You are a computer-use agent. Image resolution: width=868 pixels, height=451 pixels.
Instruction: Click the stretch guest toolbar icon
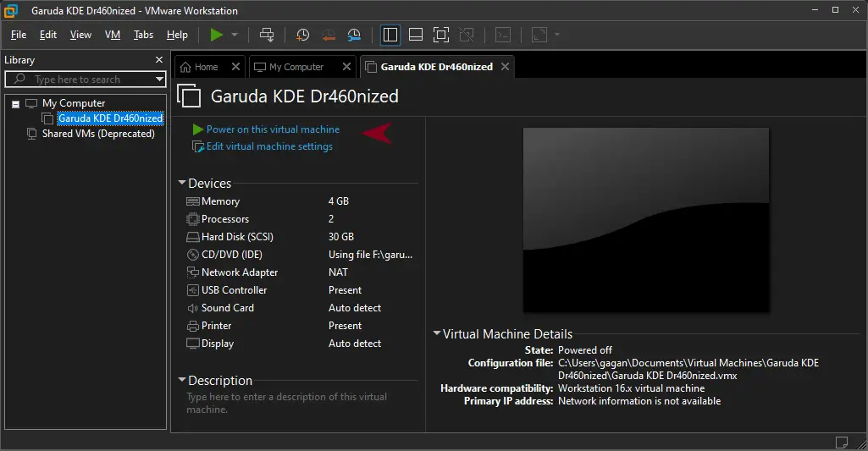tap(539, 35)
